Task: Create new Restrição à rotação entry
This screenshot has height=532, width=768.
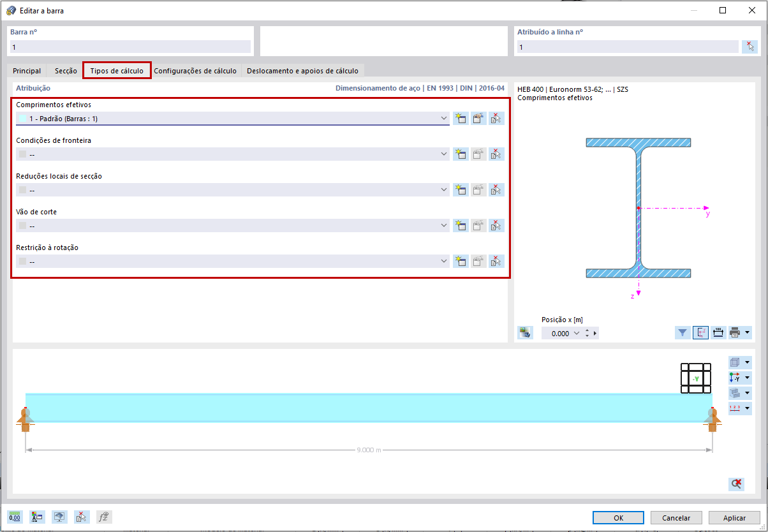Action: coord(460,261)
